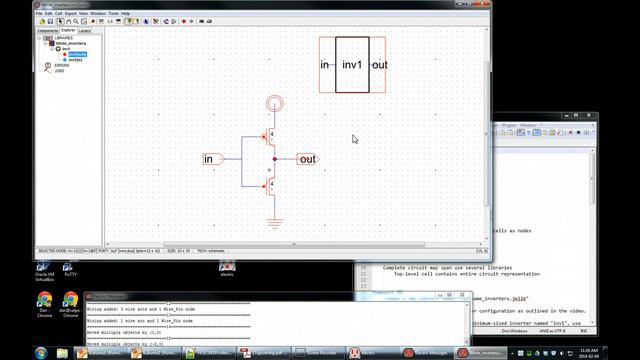Open the Tools menu

tap(113, 13)
